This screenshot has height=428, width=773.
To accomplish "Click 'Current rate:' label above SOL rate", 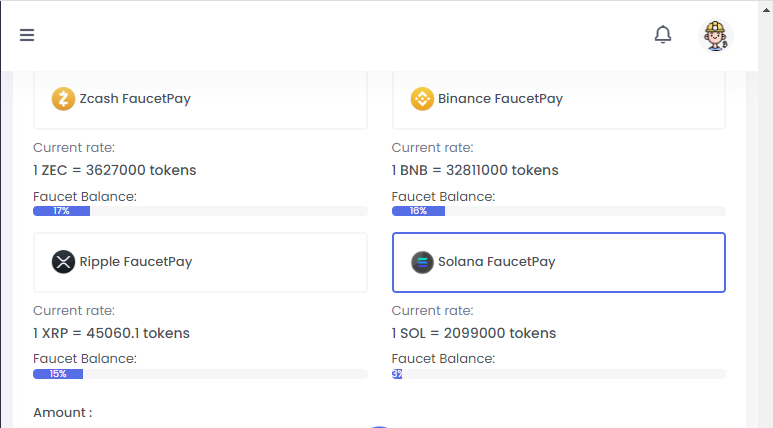I will pos(432,311).
